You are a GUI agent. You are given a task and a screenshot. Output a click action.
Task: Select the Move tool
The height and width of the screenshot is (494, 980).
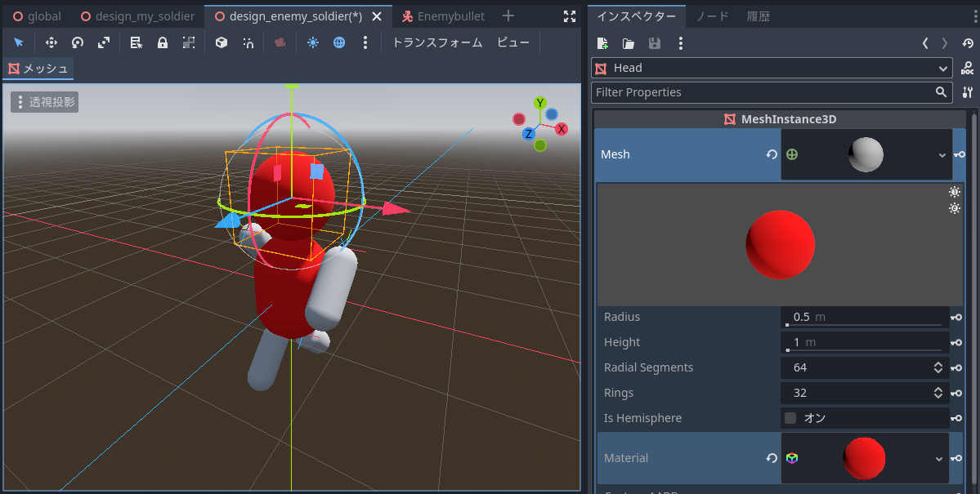(x=51, y=42)
